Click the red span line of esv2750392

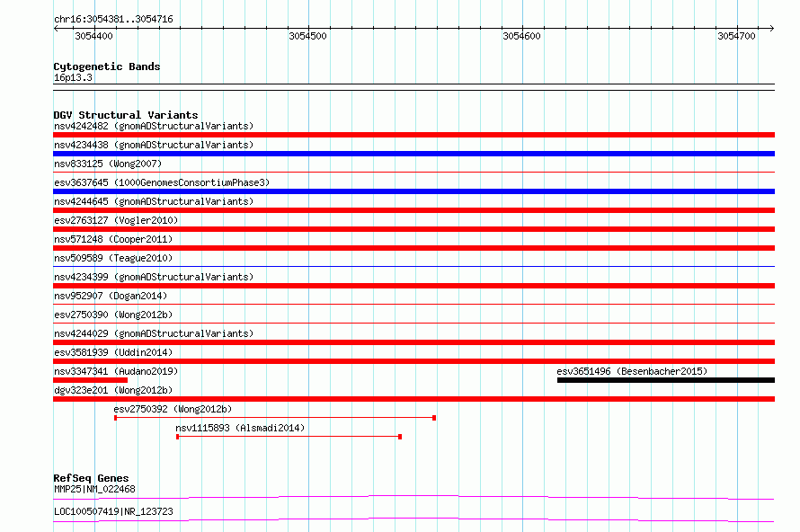click(275, 418)
